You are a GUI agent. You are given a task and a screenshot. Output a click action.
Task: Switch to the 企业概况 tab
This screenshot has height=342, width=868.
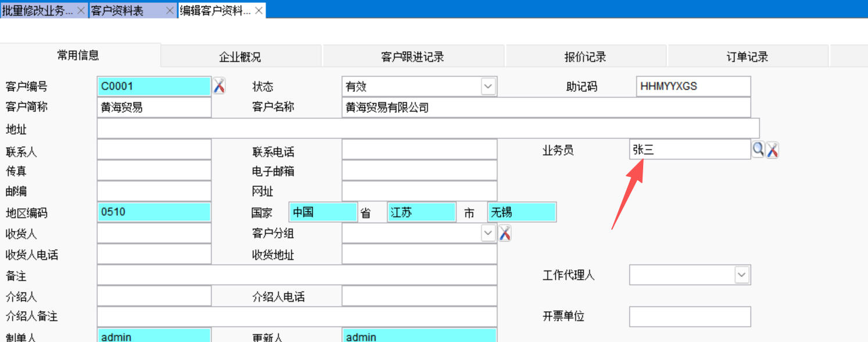[240, 57]
